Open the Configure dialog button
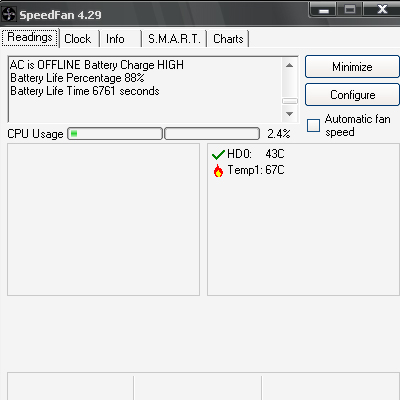Image resolution: width=400 pixels, height=400 pixels. 352,95
